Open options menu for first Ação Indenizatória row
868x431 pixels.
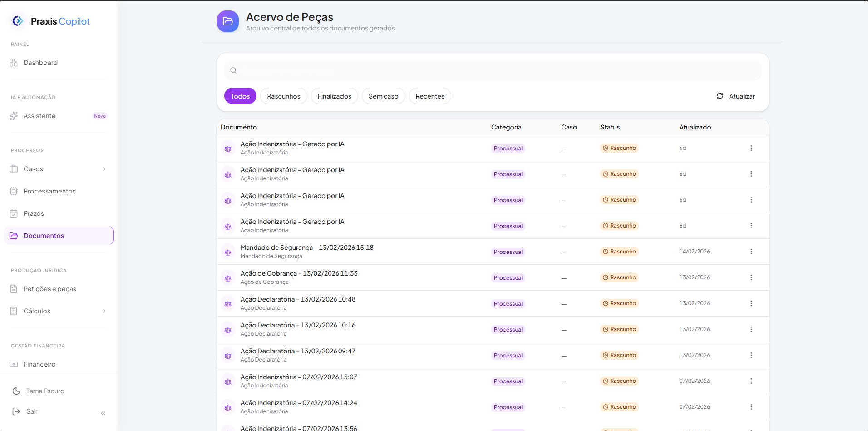pos(751,148)
